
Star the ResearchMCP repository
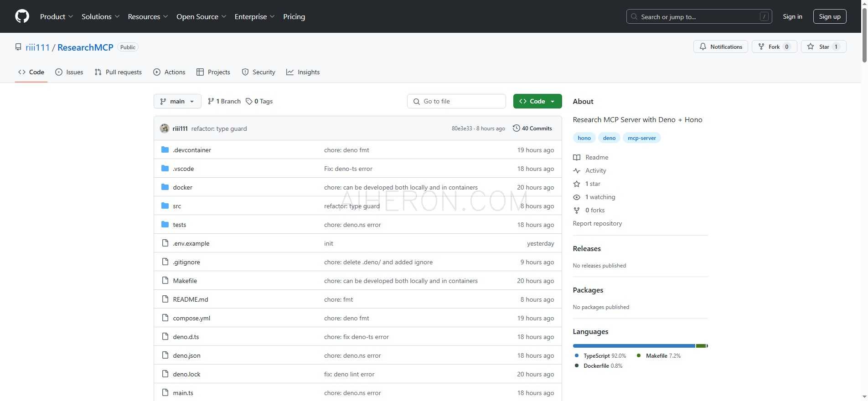point(823,46)
